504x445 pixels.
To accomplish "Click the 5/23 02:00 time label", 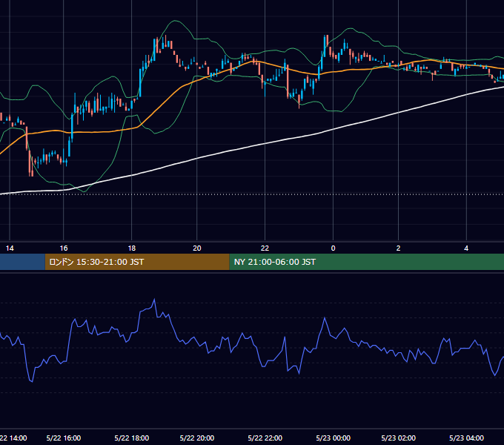I will point(399,438).
